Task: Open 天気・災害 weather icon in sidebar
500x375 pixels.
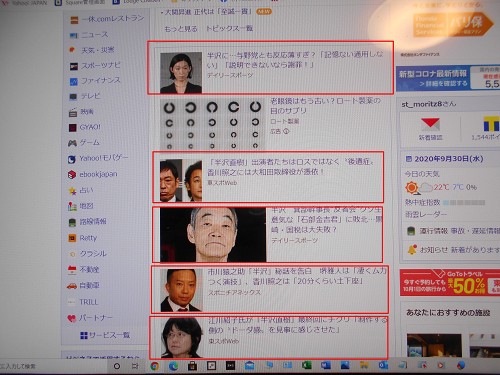Action: tap(72, 50)
